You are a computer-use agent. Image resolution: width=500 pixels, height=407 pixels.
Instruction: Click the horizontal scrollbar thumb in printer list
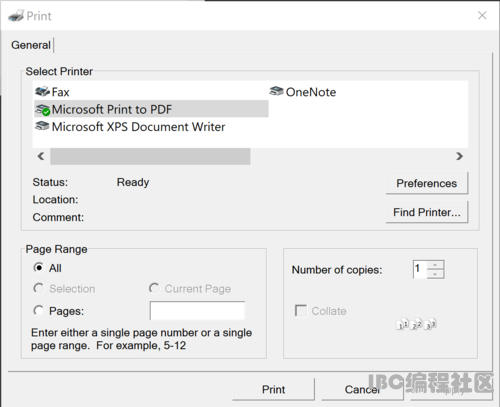click(x=150, y=156)
